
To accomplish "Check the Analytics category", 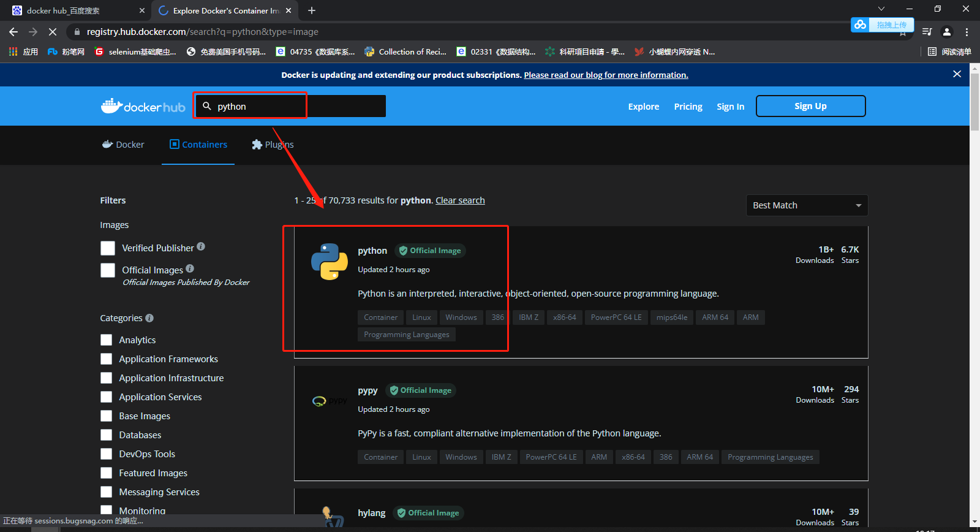I will pos(106,340).
